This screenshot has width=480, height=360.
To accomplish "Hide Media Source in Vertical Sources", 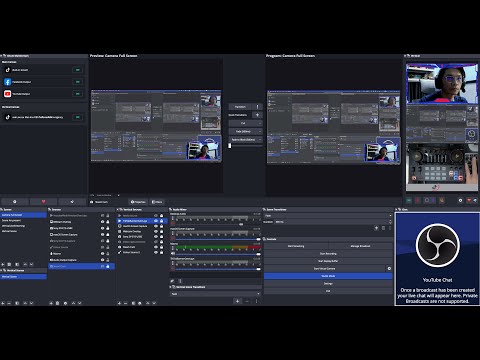I will tap(156, 216).
